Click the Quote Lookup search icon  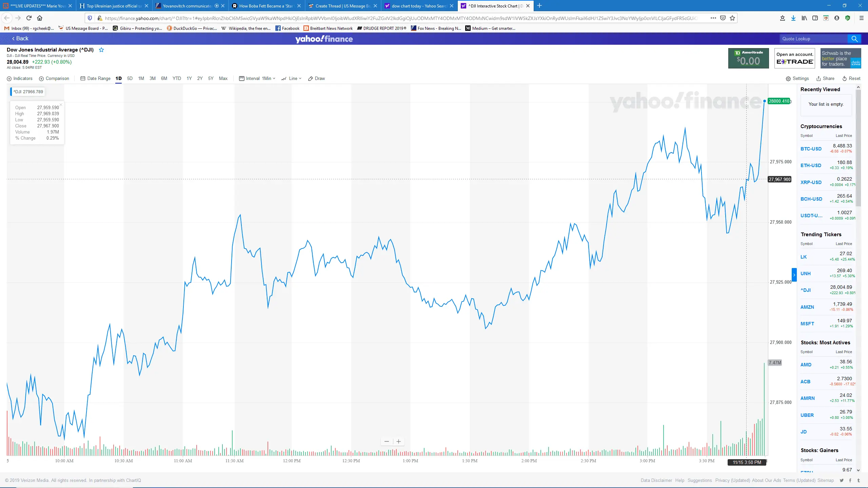pos(854,39)
